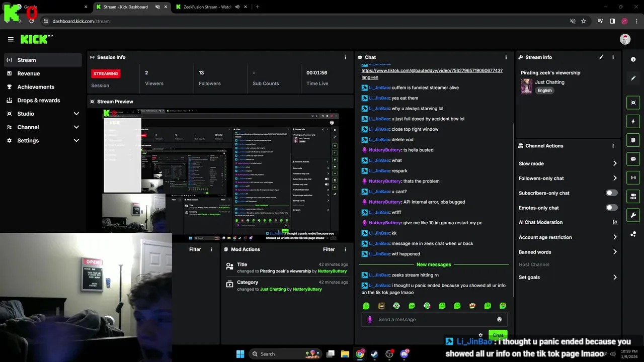
Task: Open Steam from the taskbar
Action: coord(374,354)
